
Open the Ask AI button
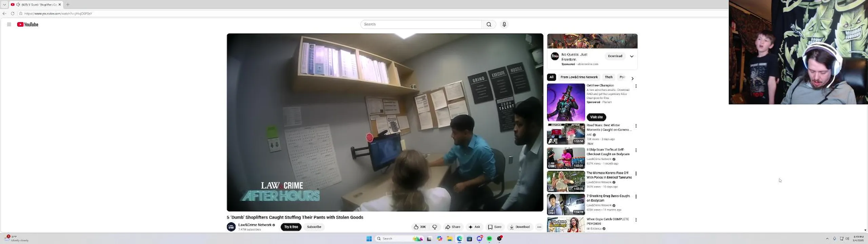tap(474, 227)
